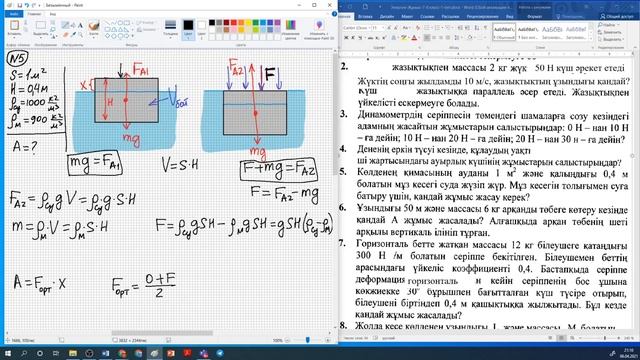Click the Paint horizontal scrollbar
The width and height of the screenshot is (640, 360).
pyautogui.click(x=162, y=333)
